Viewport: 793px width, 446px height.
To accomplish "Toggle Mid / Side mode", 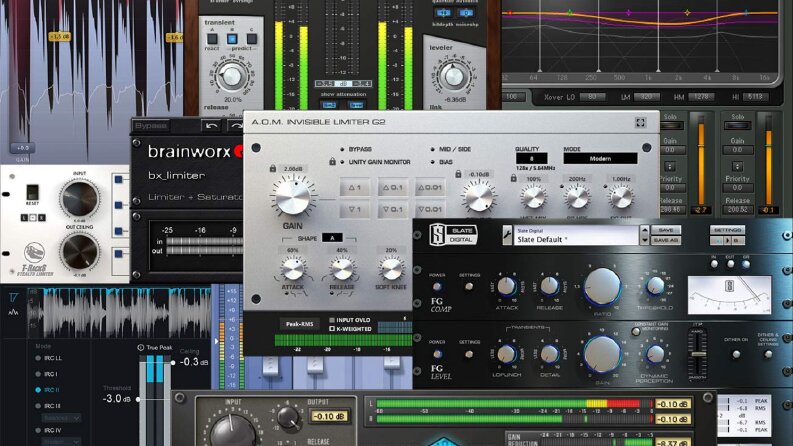I will [432, 150].
